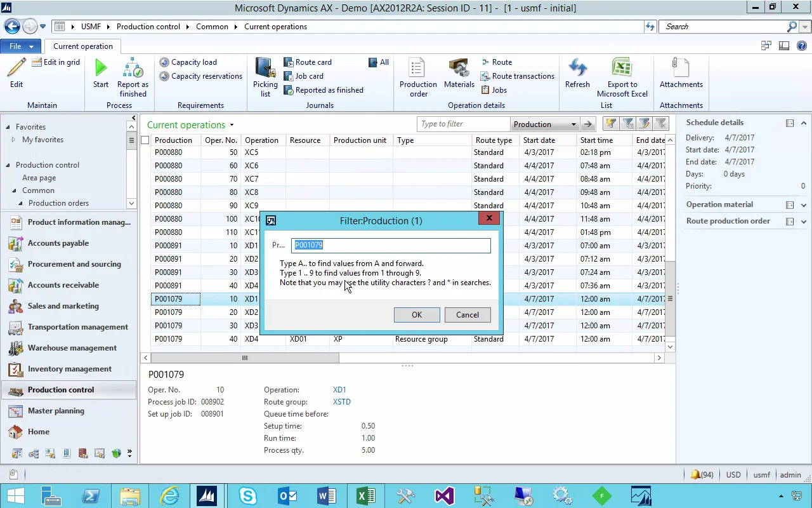Collapse Schedule details section

pos(804,123)
